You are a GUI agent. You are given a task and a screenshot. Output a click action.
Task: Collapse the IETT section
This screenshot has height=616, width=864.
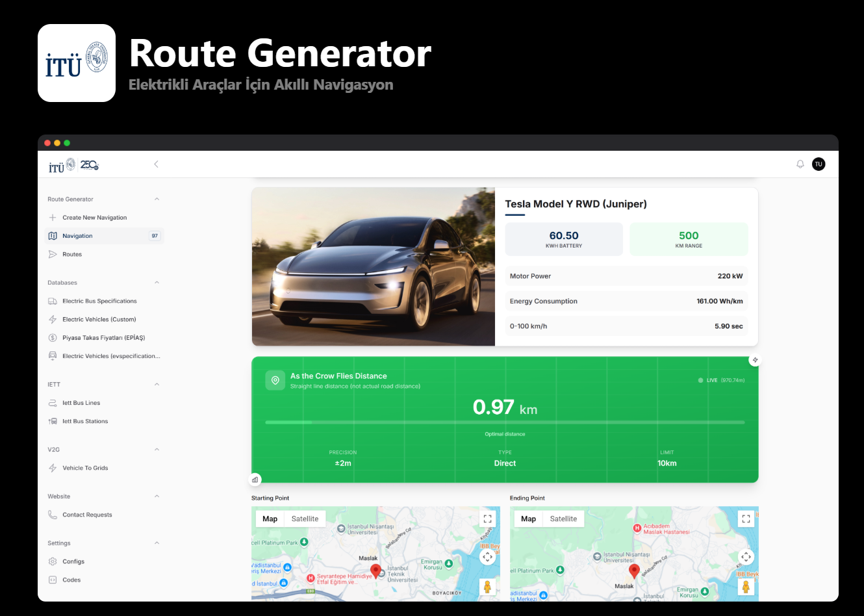coord(157,384)
